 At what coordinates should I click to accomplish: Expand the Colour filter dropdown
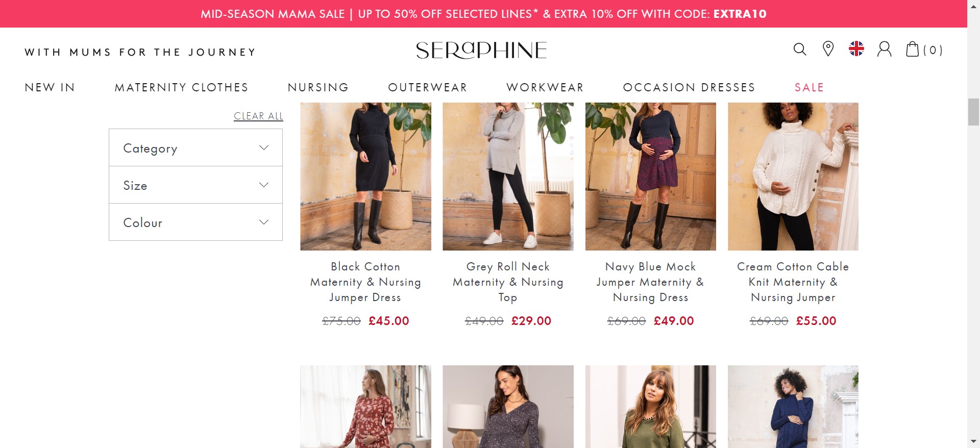(195, 222)
